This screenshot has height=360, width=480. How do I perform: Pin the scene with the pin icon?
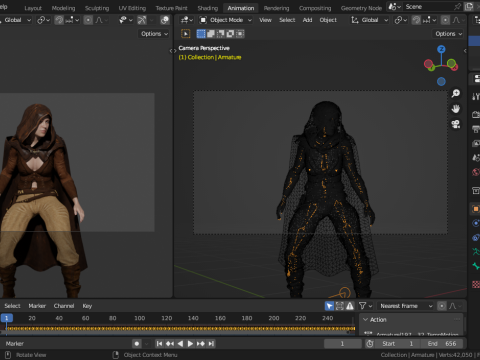tap(458, 7)
